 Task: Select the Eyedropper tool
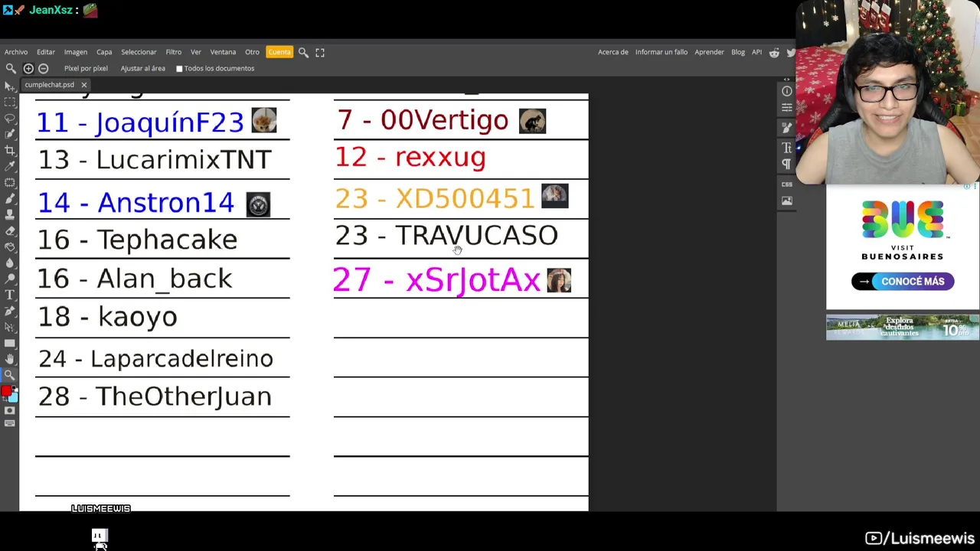point(10,168)
